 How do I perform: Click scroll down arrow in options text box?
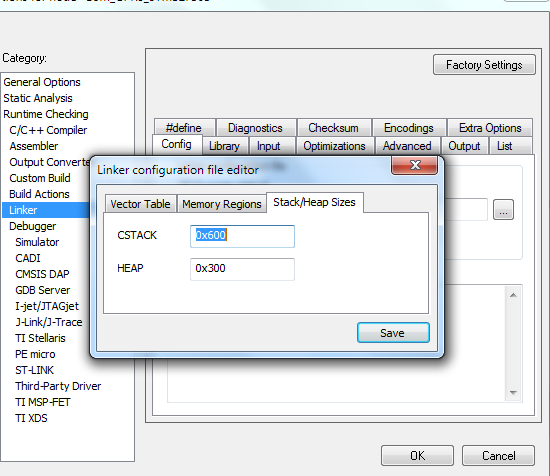click(x=513, y=393)
